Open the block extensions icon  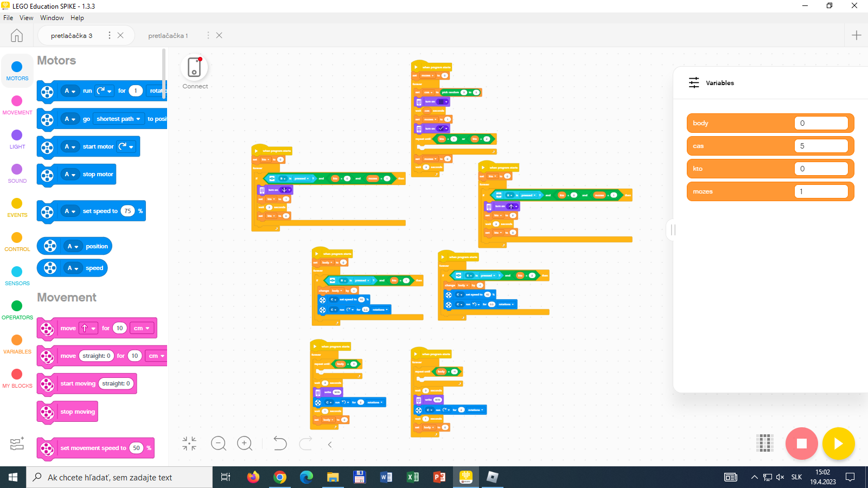[x=17, y=444]
